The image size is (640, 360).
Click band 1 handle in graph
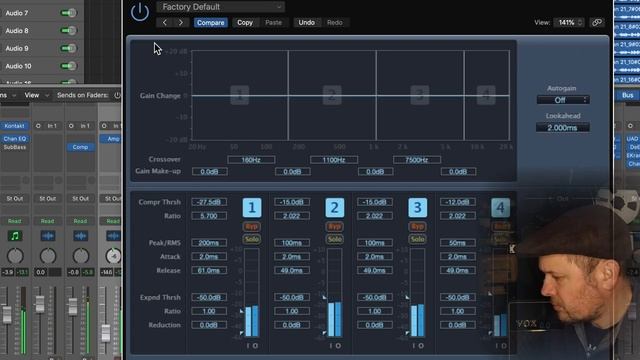tap(240, 95)
